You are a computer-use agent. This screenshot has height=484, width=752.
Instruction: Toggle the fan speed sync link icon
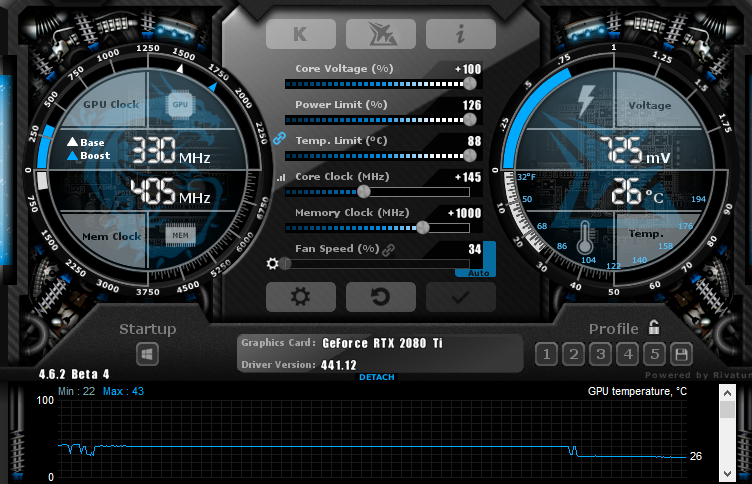point(389,249)
